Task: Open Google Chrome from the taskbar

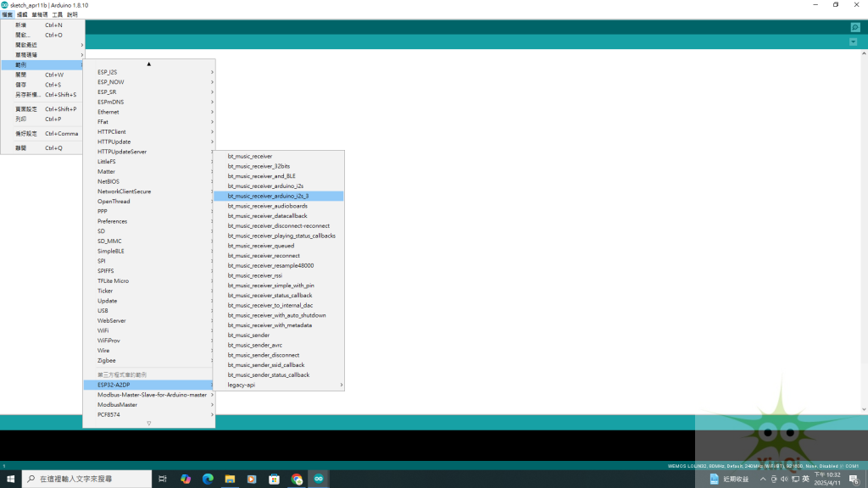Action: (297, 479)
